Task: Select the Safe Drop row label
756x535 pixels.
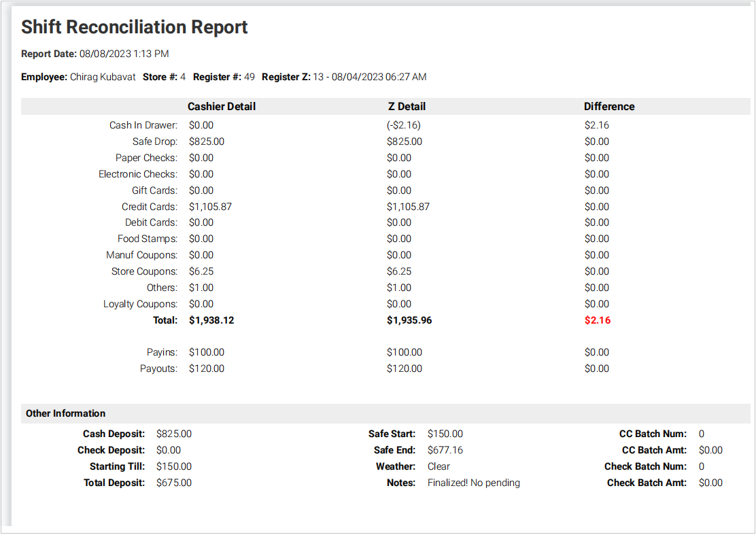Action: tap(154, 141)
